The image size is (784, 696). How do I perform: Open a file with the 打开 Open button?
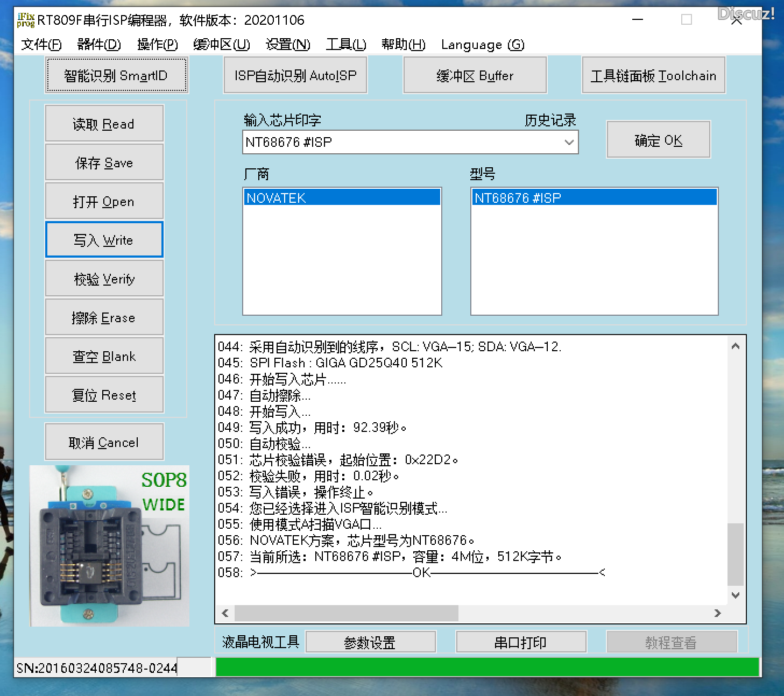click(104, 201)
